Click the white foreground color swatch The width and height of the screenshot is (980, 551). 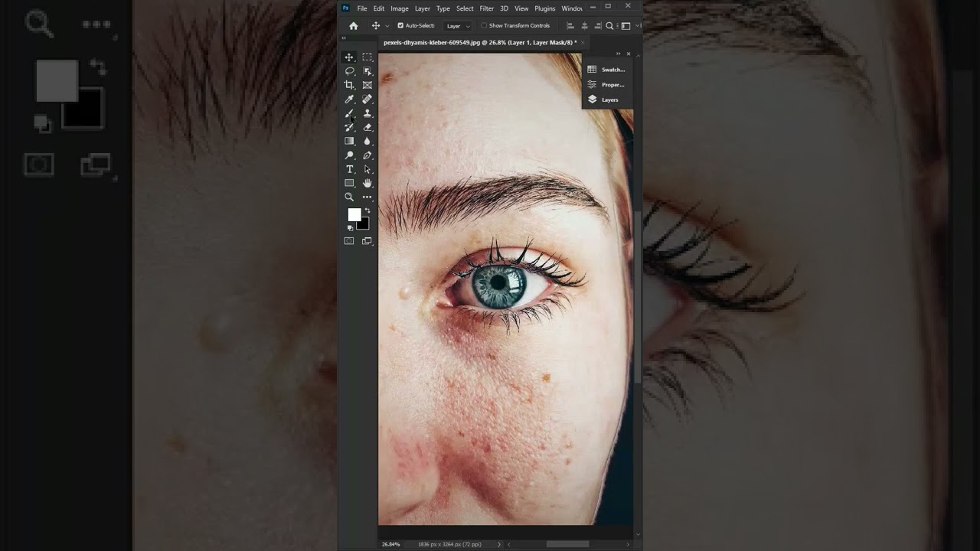(x=354, y=215)
